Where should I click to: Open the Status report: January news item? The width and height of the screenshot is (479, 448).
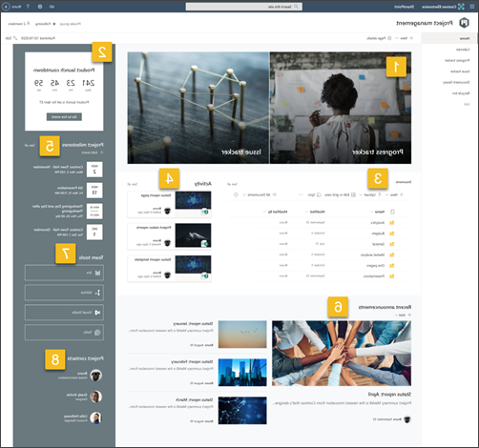[198, 335]
